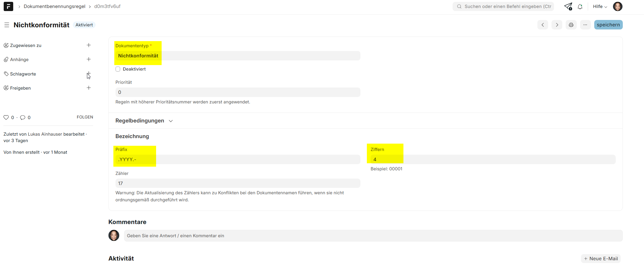Viewport: 644px width, 267px height.
Task: Click the print icon button
Action: tap(571, 25)
